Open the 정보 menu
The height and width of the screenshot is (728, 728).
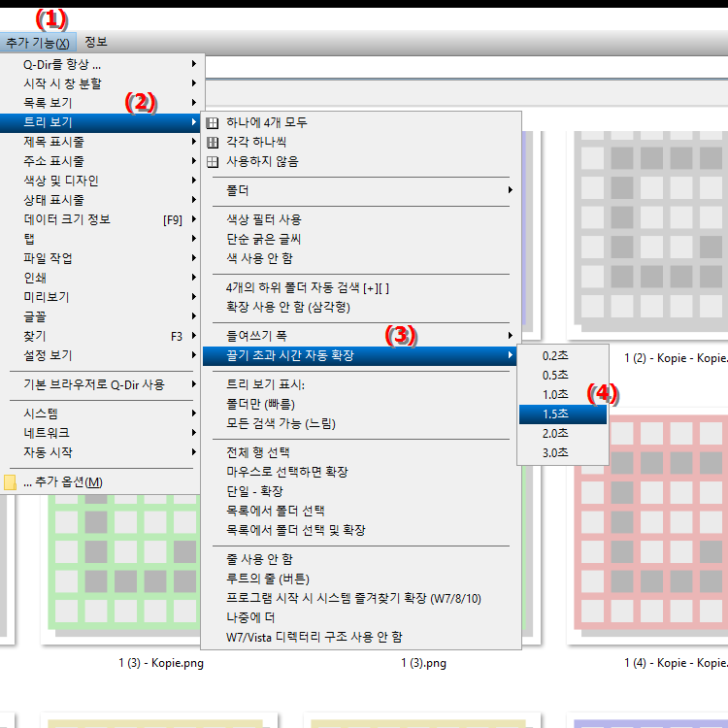[x=96, y=43]
